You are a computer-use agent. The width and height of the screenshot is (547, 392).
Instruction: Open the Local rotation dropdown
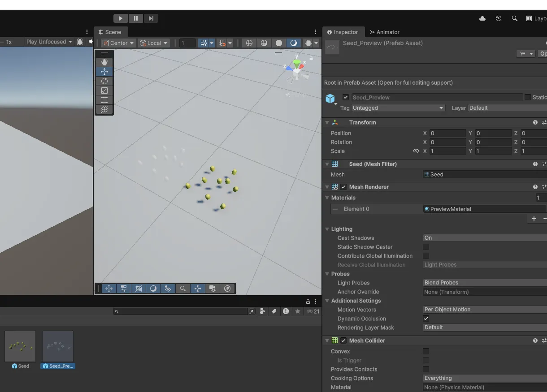coord(154,43)
